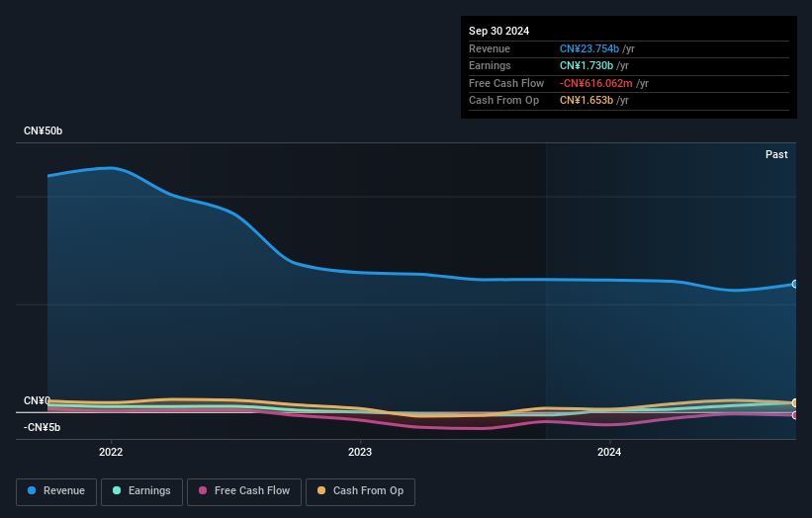Viewport: 812px width, 518px height.
Task: Click the Revenue endpoint marker on the chart
Action: click(795, 284)
